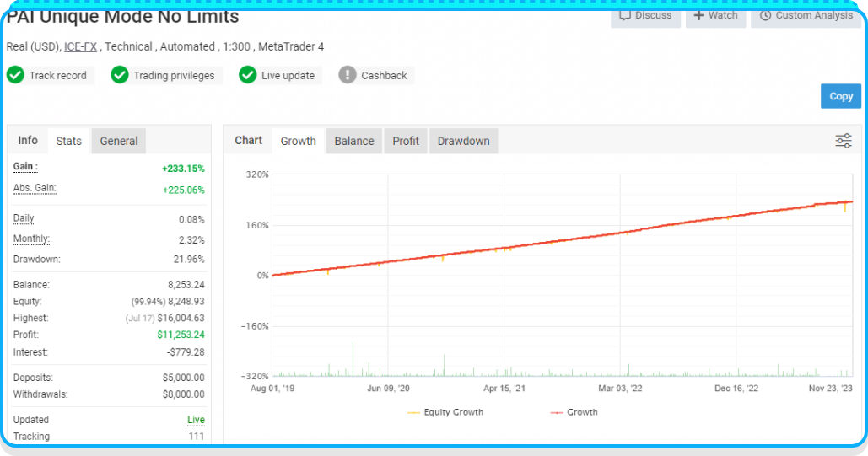Click the Abs. Gain label
The width and height of the screenshot is (868, 456).
click(35, 188)
